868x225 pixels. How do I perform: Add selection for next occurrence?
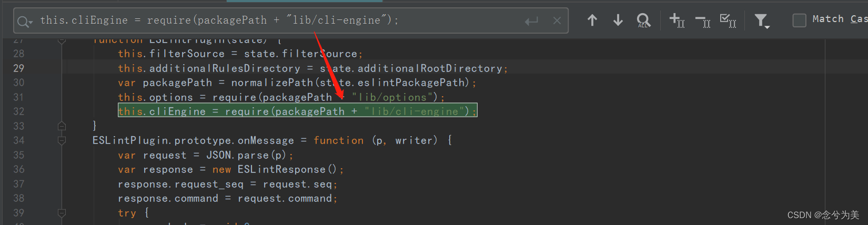coord(677,21)
